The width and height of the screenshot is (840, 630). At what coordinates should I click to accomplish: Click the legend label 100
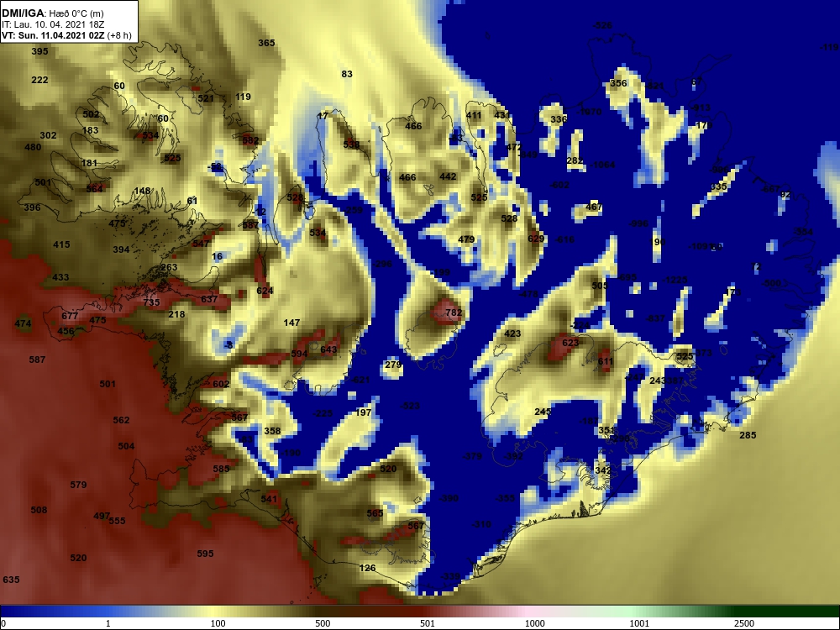click(x=218, y=623)
